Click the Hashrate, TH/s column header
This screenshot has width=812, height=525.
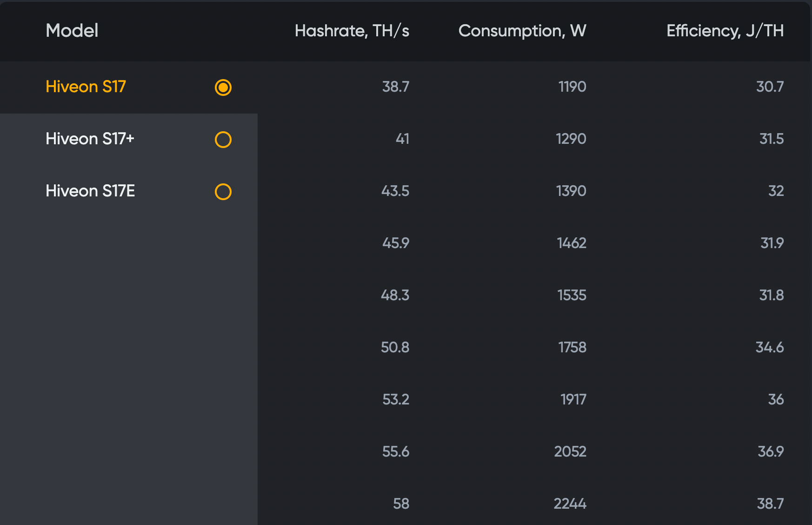[x=352, y=31]
